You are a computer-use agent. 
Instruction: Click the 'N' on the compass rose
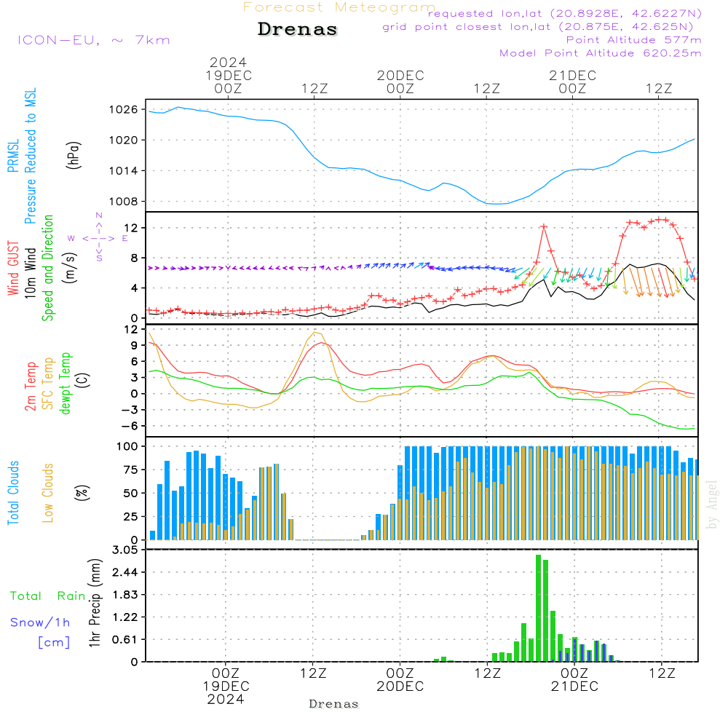tap(99, 215)
